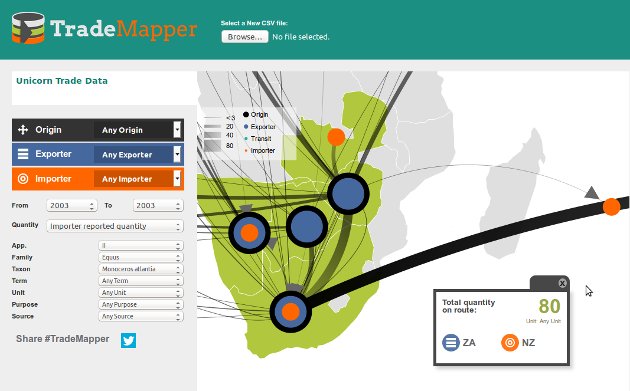
Task: Select the orange importer node in Zambia
Action: tap(336, 137)
